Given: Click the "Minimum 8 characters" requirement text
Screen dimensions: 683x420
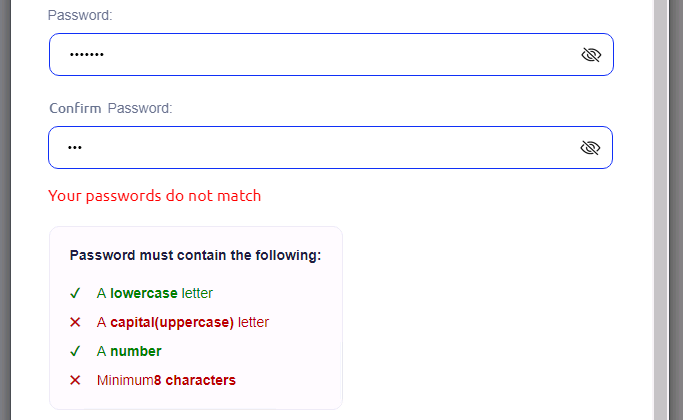Looking at the screenshot, I should [166, 381].
